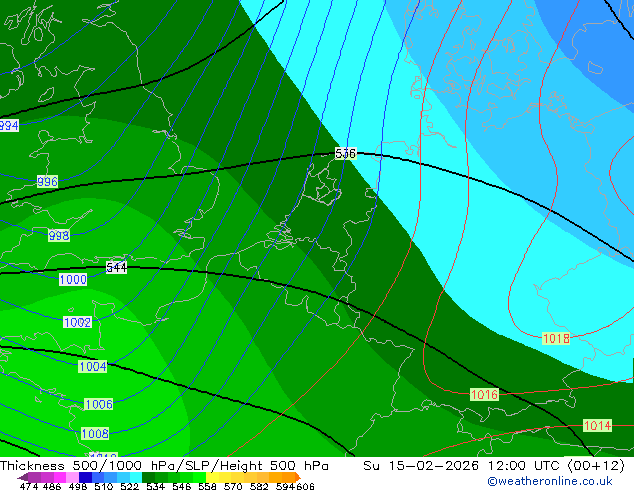This screenshot has width=634, height=490.
Task: Click the 1008 isobar label
Action: pos(95,434)
